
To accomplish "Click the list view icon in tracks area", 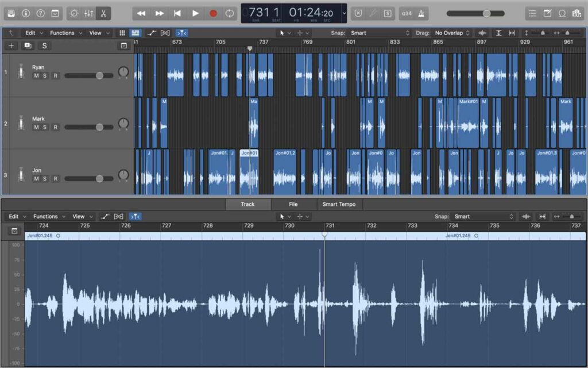I will 135,33.
